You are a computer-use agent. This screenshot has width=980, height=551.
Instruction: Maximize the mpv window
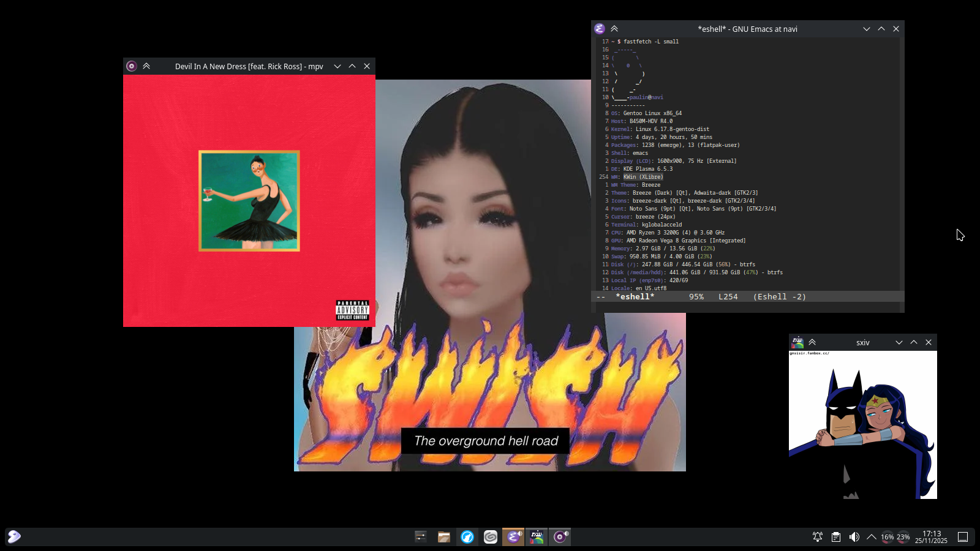tap(352, 66)
